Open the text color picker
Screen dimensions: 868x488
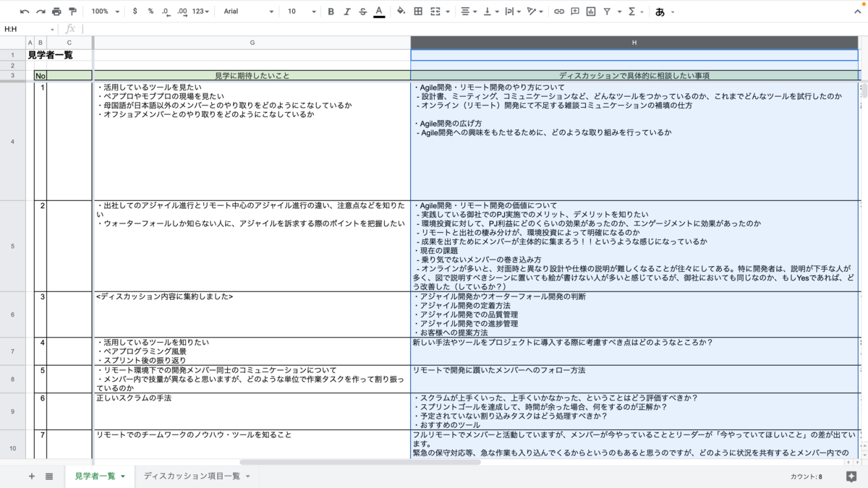click(x=378, y=12)
